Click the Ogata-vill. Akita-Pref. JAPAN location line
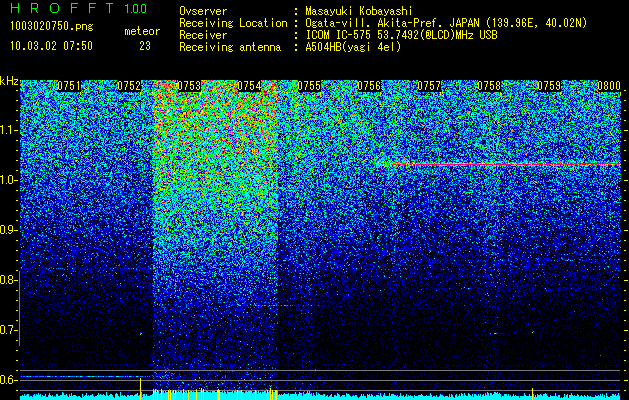Viewport: 629px width, 400px height. 446,23
